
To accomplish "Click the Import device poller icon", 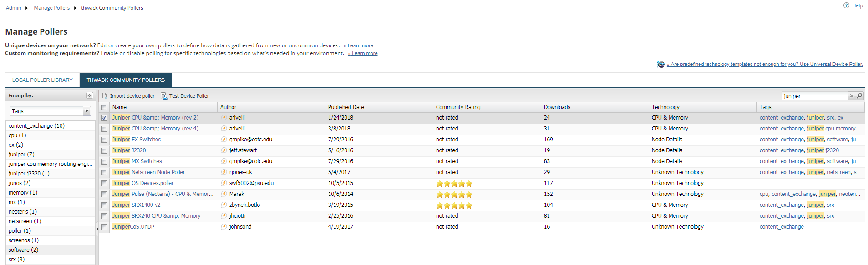I will point(104,96).
